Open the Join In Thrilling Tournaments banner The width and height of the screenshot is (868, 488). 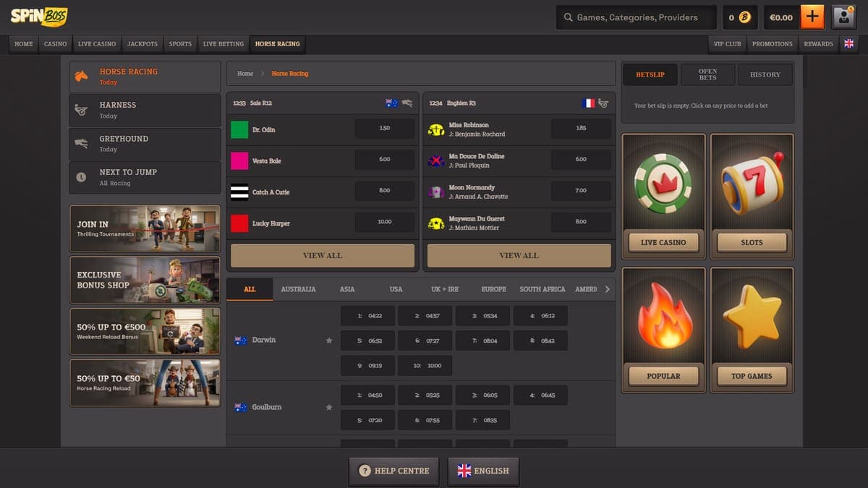click(x=145, y=229)
